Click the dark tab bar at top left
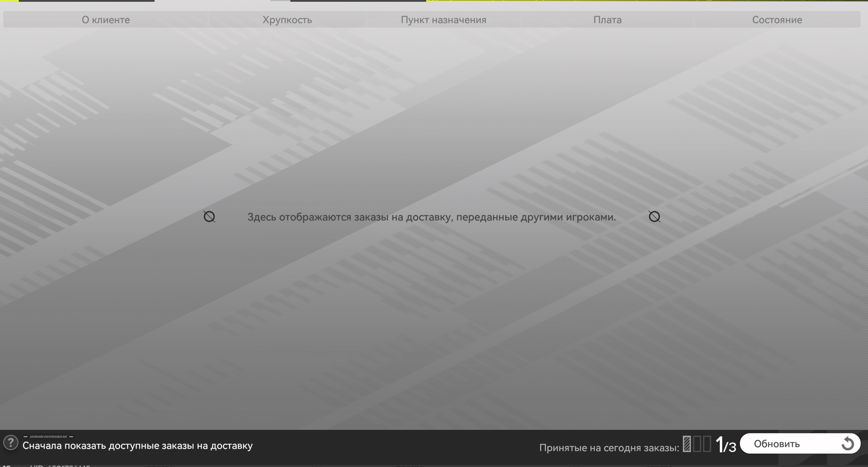Image resolution: width=868 pixels, height=467 pixels. [x=86, y=1]
